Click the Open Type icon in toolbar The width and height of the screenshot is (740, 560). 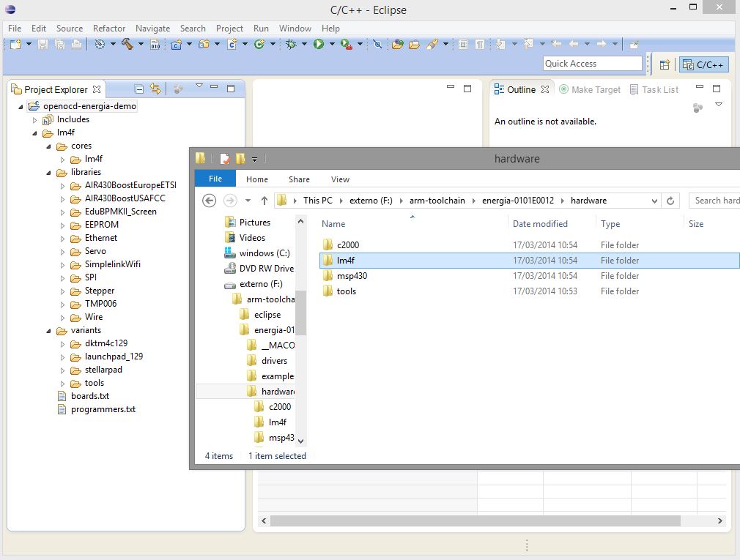tap(398, 45)
